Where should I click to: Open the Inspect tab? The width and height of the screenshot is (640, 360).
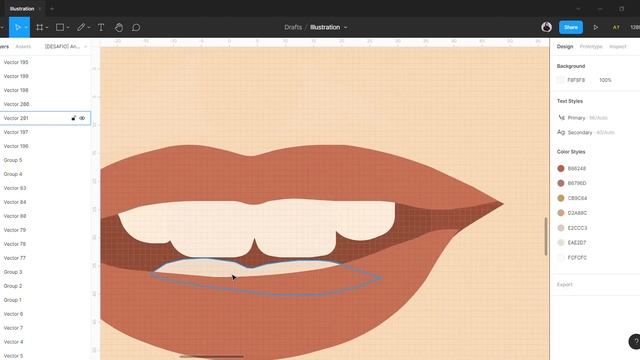click(x=618, y=47)
